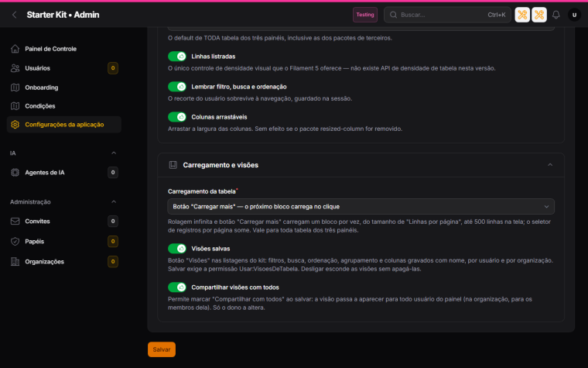Disable Colunas arrastáveis switch

point(177,117)
